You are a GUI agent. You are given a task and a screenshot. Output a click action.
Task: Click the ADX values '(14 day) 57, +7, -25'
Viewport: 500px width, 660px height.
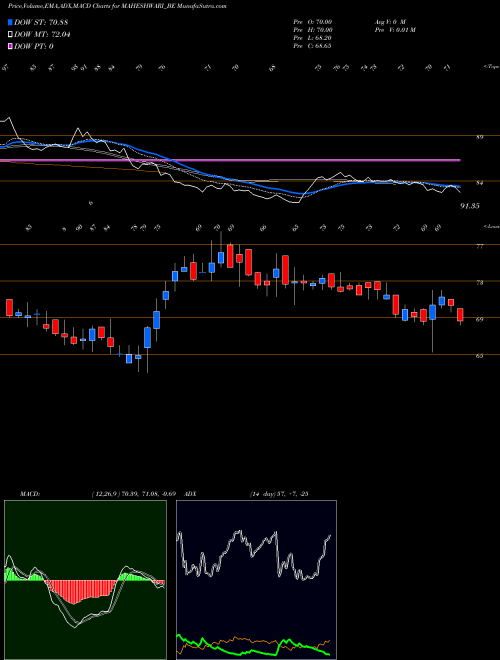pos(279,494)
